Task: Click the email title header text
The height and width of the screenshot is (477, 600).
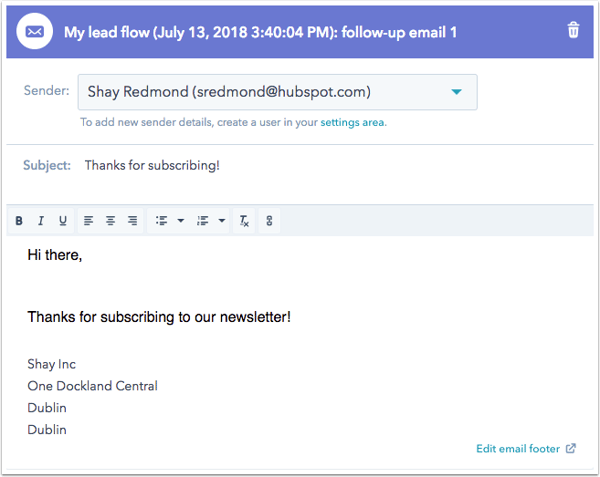Action: [260, 33]
